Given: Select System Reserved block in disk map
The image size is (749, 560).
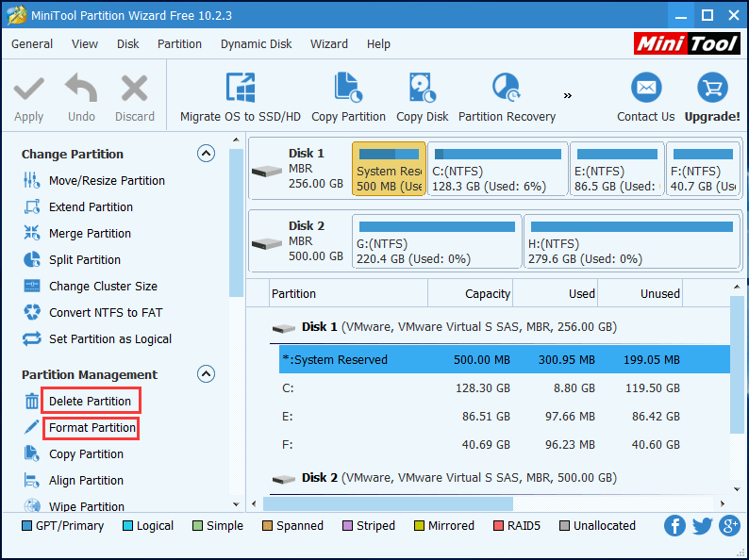Looking at the screenshot, I should point(389,169).
